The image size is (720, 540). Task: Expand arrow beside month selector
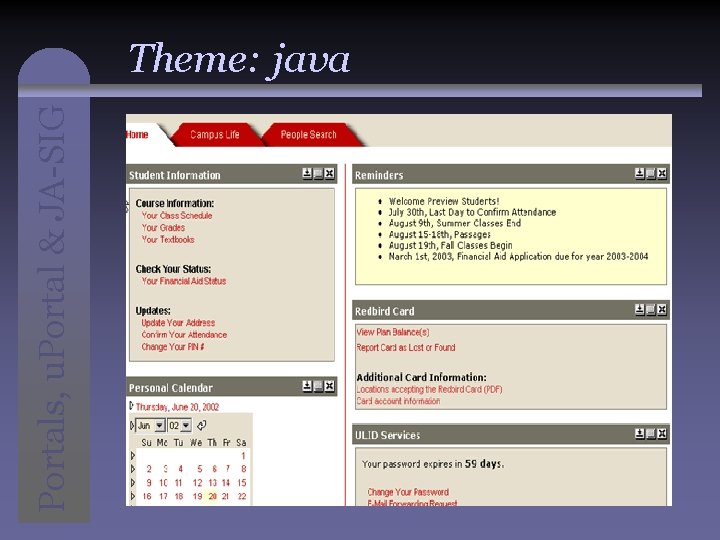tap(132, 426)
